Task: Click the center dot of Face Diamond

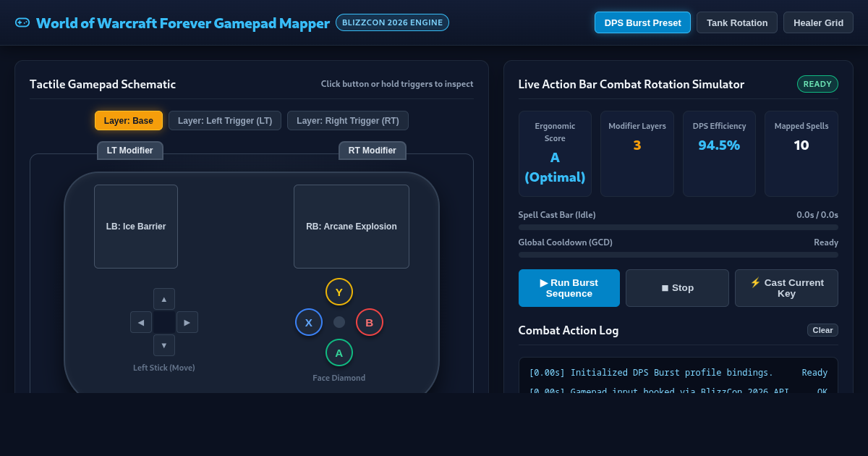Action: click(339, 322)
